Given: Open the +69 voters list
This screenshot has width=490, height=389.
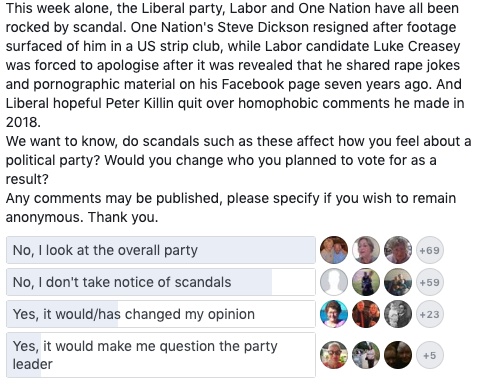Looking at the screenshot, I should 430,250.
